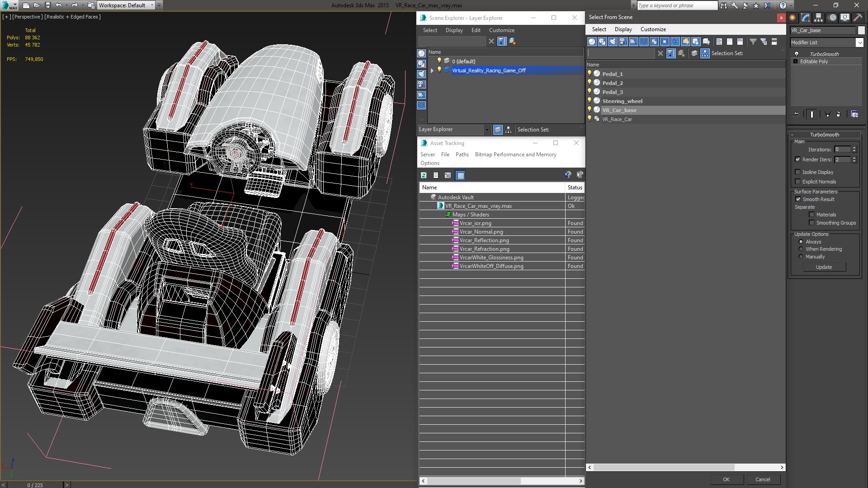The height and width of the screenshot is (488, 868).
Task: Select VR_Car_base in scene hierarchy
Action: [619, 110]
